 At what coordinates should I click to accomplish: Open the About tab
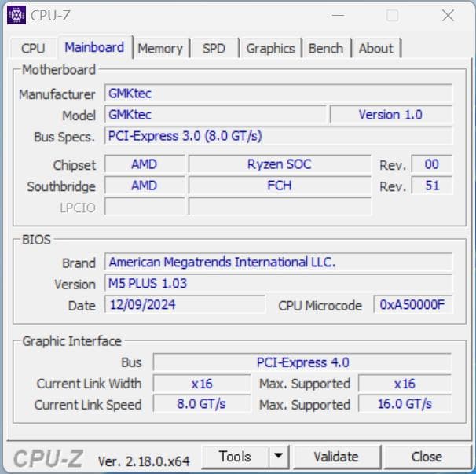375,48
